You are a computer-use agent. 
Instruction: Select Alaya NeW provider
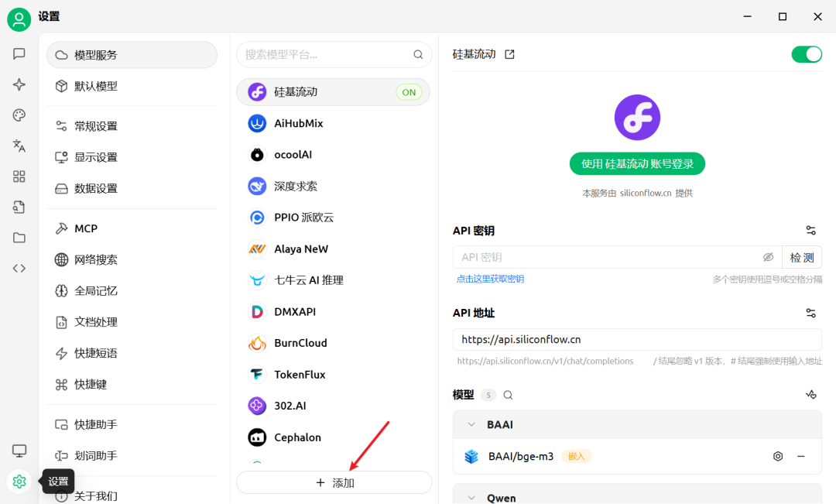[x=333, y=249]
